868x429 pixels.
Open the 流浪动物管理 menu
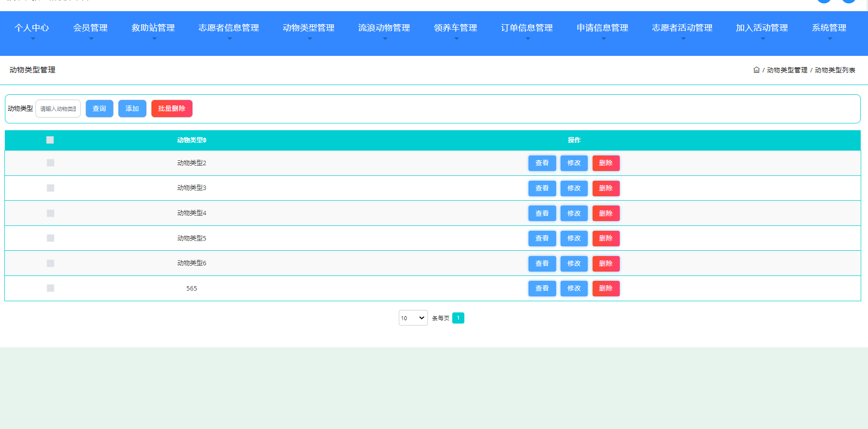384,28
